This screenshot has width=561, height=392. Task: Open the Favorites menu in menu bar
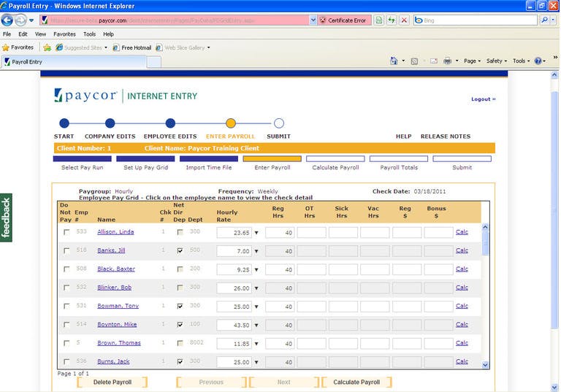pyautogui.click(x=64, y=34)
